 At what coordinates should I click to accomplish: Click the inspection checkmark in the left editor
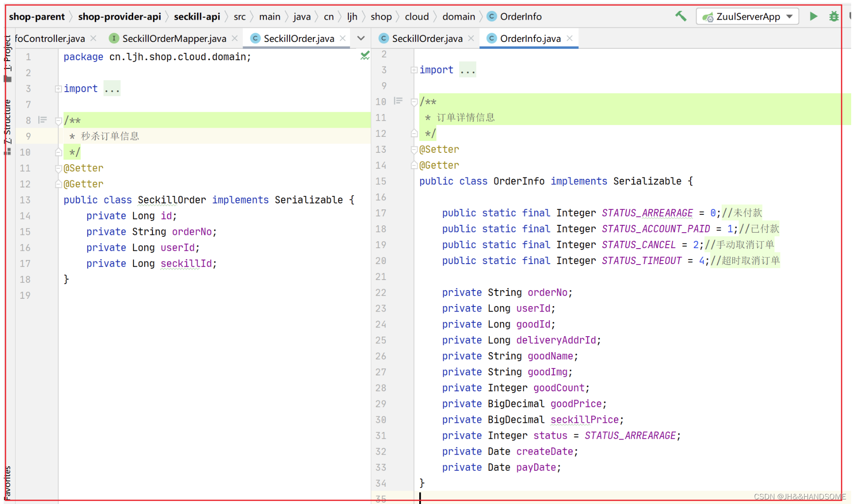[x=365, y=56]
